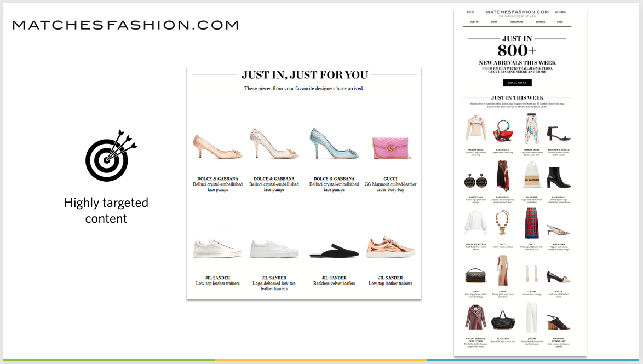
Task: Open the Emilia Wickstead white blouse image
Action: 476,223
